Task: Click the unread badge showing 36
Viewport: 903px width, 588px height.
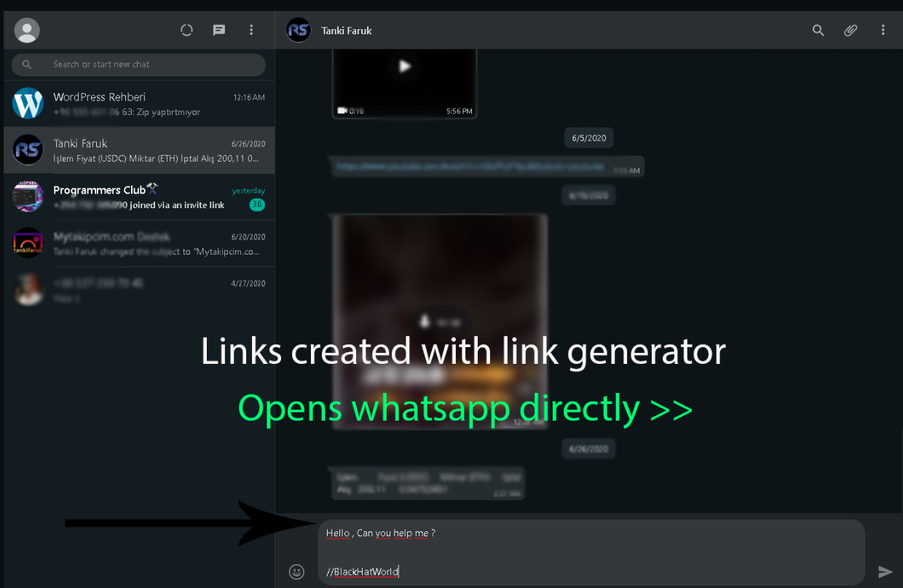Action: (x=257, y=205)
